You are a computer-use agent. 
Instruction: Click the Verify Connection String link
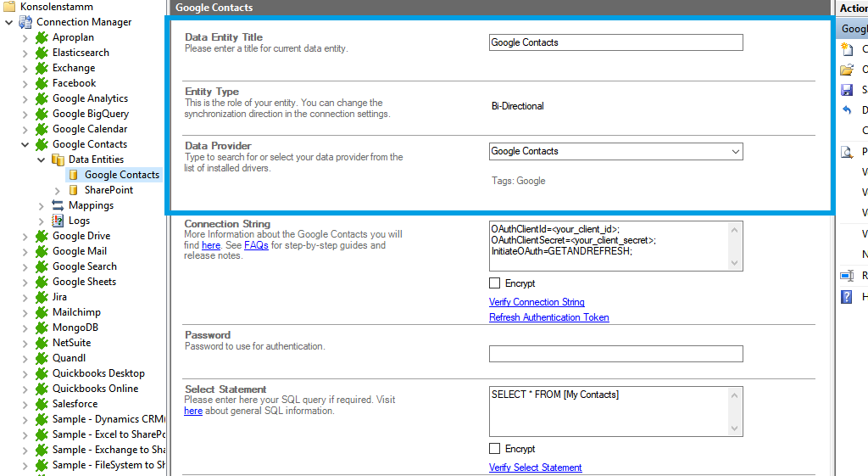537,302
